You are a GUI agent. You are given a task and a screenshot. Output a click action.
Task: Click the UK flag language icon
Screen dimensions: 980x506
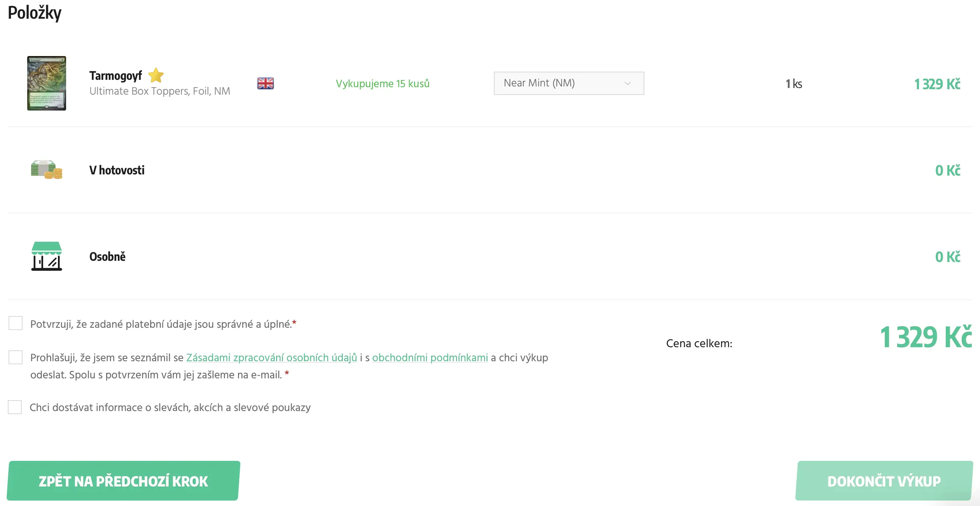click(x=266, y=83)
